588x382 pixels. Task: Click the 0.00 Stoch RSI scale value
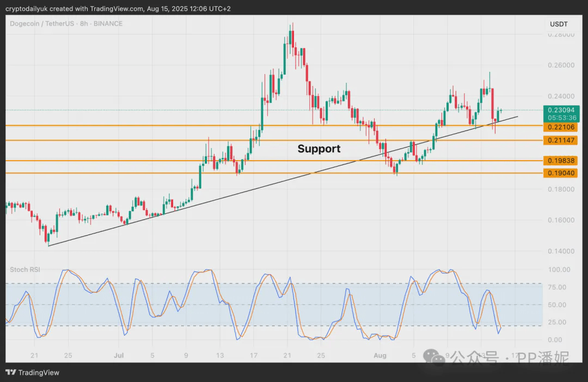click(x=555, y=340)
